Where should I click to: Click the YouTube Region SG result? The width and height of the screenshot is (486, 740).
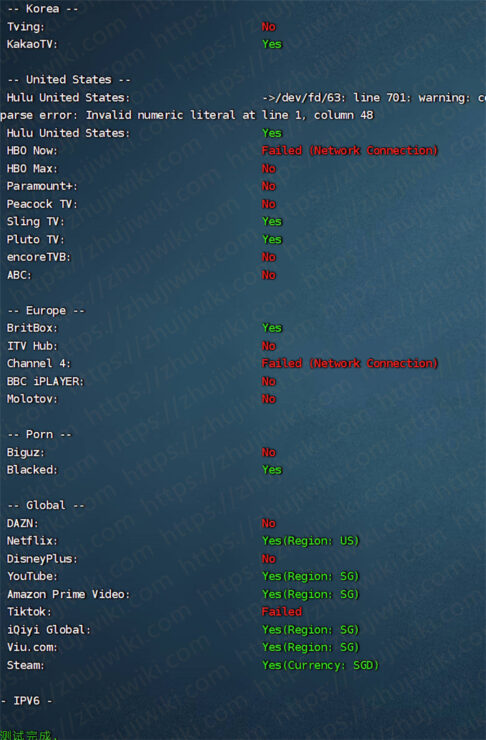pos(310,576)
